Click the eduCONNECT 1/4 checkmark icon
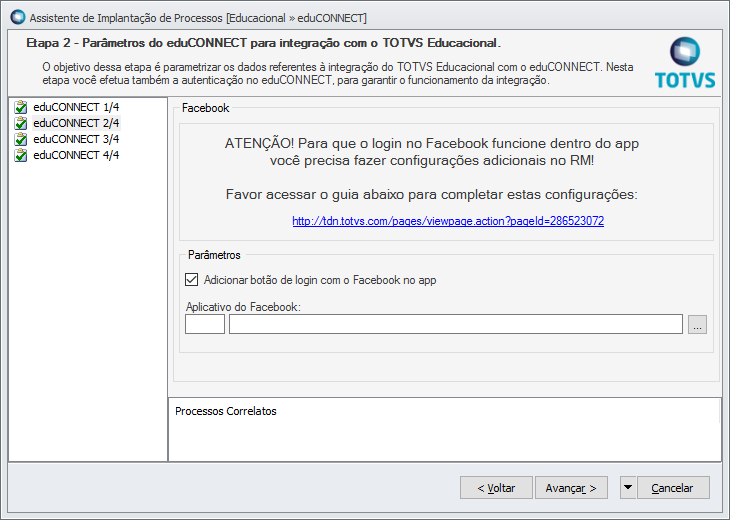Image resolution: width=730 pixels, height=520 pixels. 21,108
